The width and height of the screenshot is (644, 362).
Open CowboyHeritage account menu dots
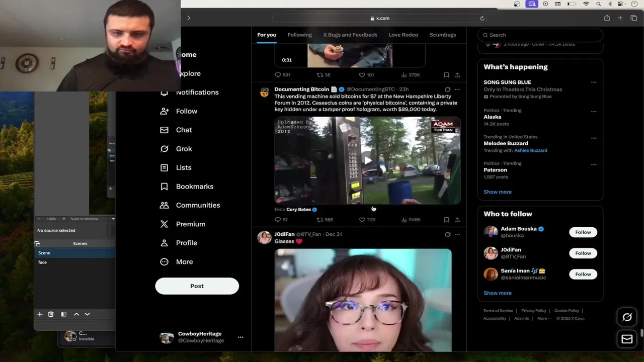tap(240, 337)
